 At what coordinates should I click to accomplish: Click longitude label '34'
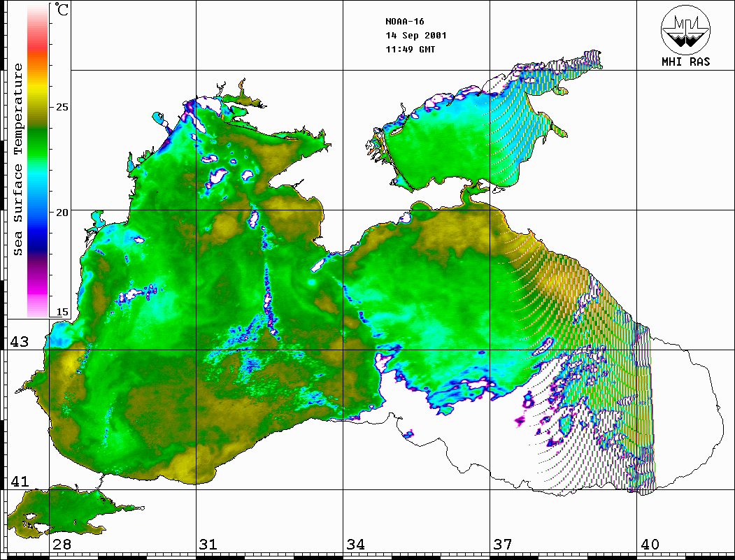pyautogui.click(x=356, y=544)
